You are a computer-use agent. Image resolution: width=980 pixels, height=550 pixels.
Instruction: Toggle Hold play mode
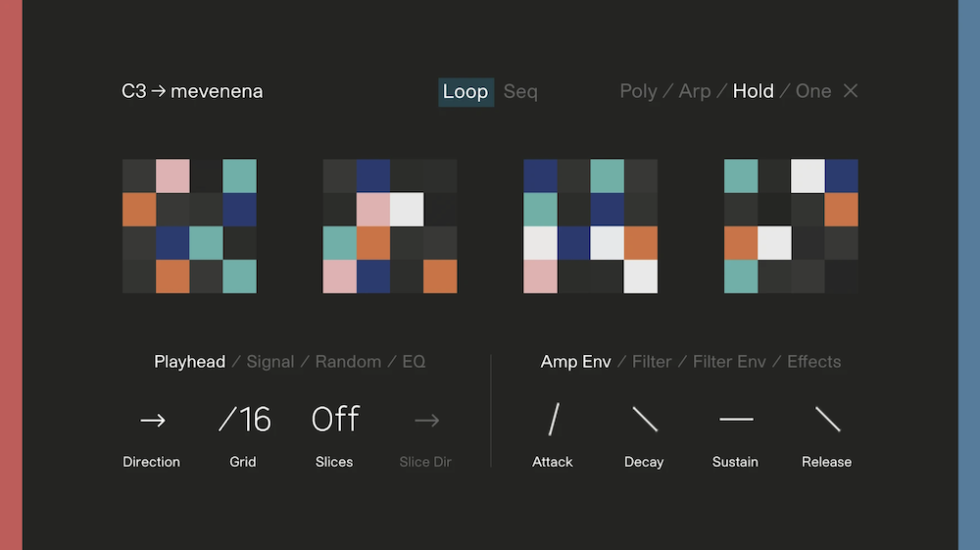(x=753, y=91)
